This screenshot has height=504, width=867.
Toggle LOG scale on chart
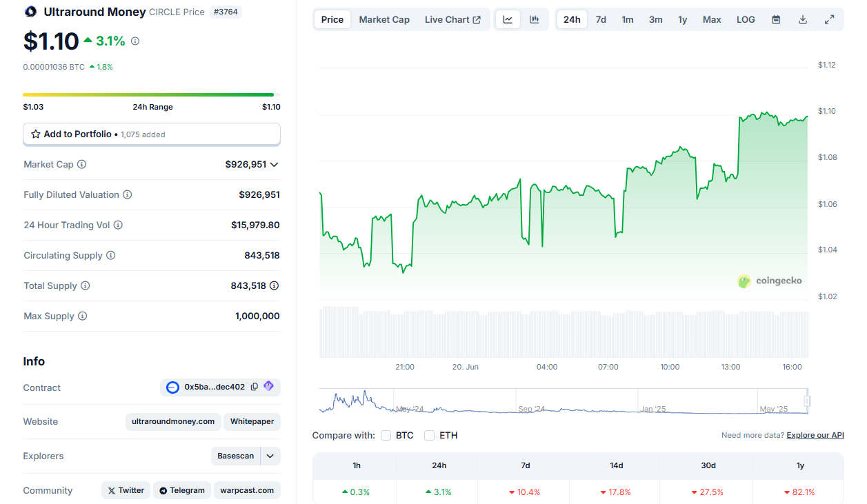coord(746,19)
